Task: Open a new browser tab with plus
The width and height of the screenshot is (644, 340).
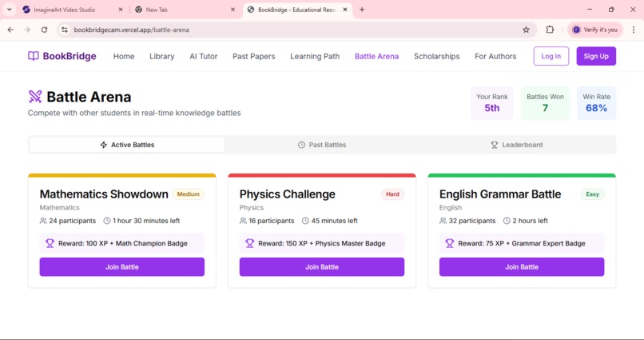Action: pos(362,10)
